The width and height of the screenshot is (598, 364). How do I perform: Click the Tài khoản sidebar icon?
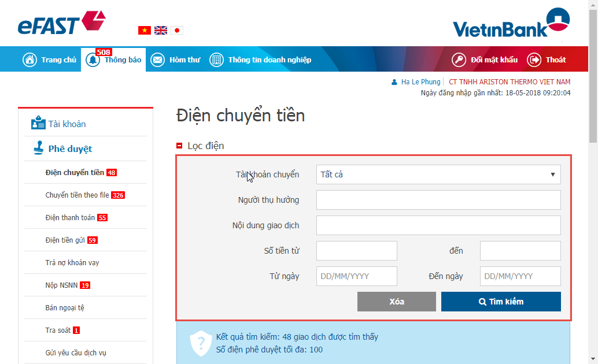click(x=38, y=122)
